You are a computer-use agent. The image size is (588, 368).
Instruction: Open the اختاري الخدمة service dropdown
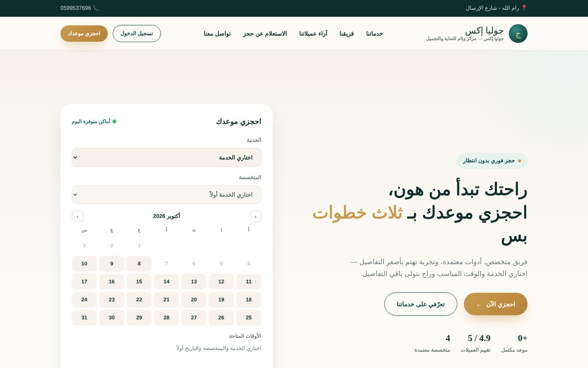[167, 158]
